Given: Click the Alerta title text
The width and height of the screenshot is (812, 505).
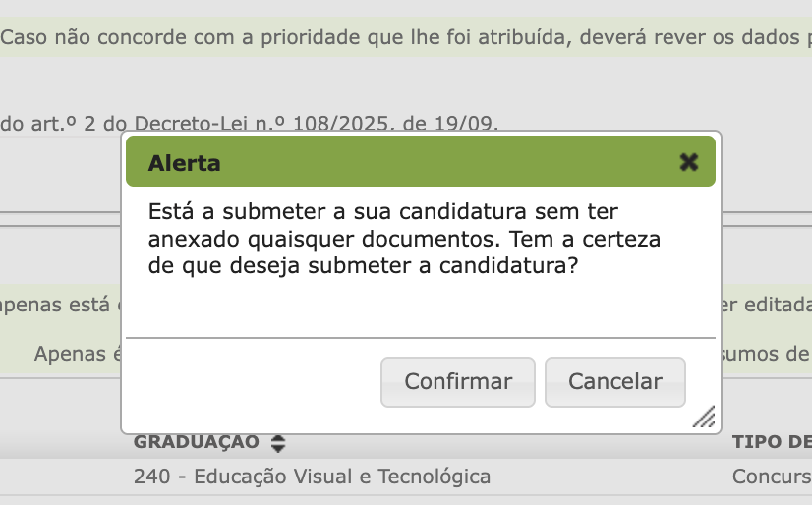Looking at the screenshot, I should point(184,163).
